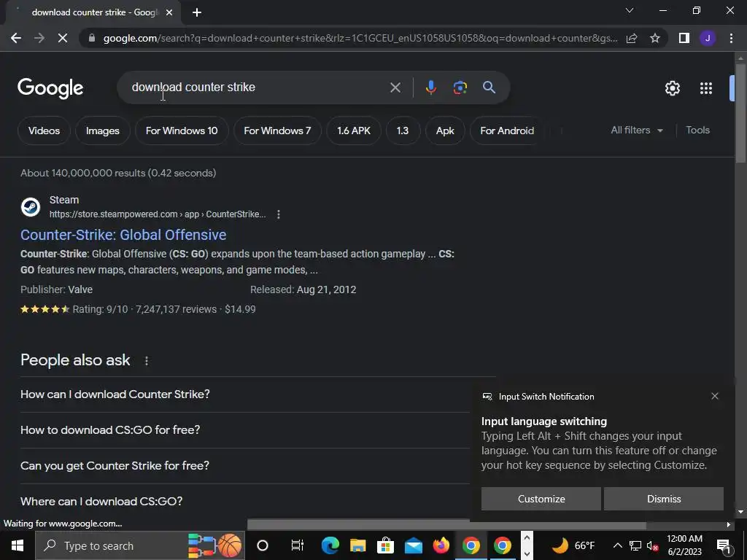Open File Explorer from the taskbar
This screenshot has width=747, height=560.
(357, 545)
